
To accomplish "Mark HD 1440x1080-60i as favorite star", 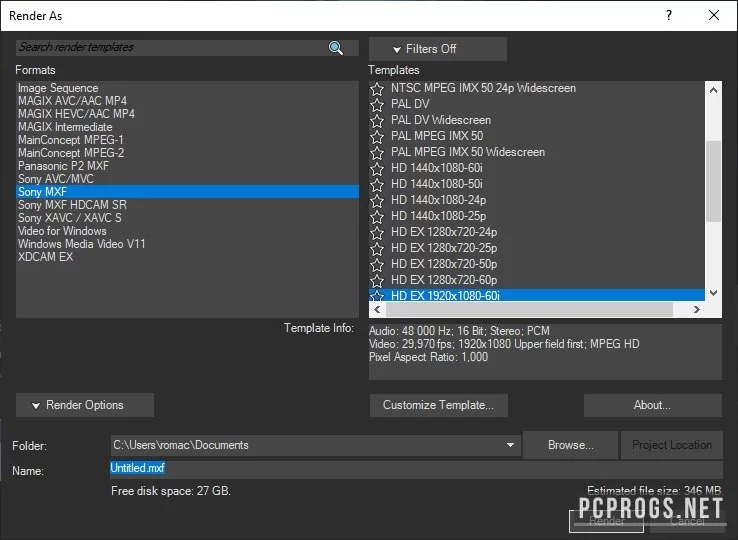I will point(377,169).
